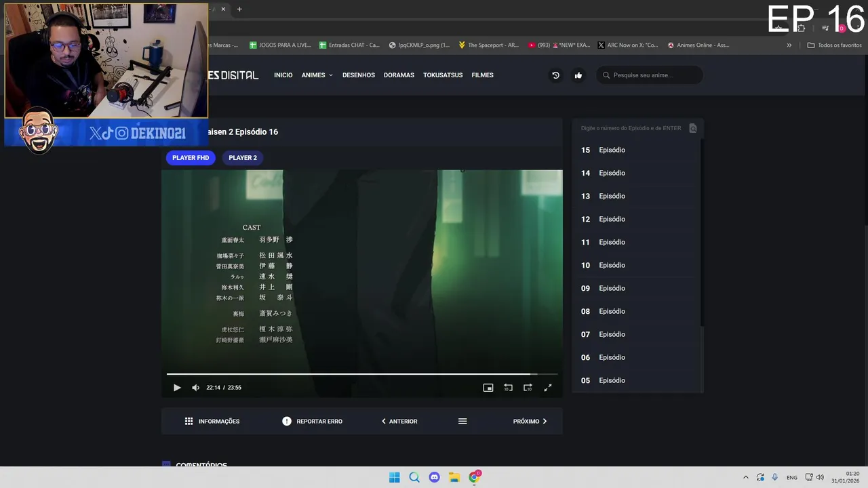
Task: Open the YouTube '(993) *NEW* EXA' bookmark
Action: point(558,45)
